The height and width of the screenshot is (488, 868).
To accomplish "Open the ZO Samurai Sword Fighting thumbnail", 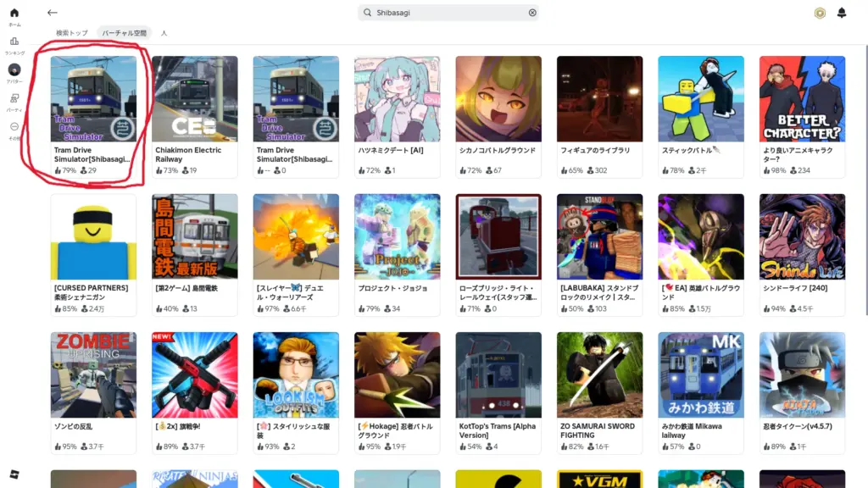I will click(x=600, y=375).
